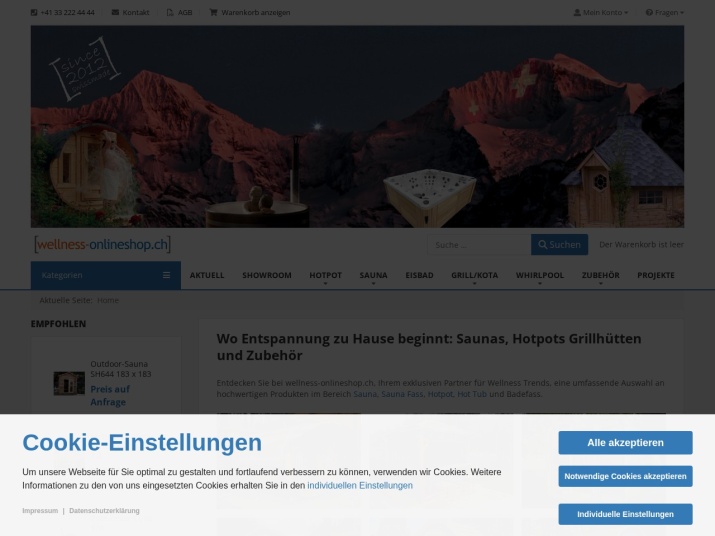
Task: Click the Hot Tub link in description
Action: 472,394
